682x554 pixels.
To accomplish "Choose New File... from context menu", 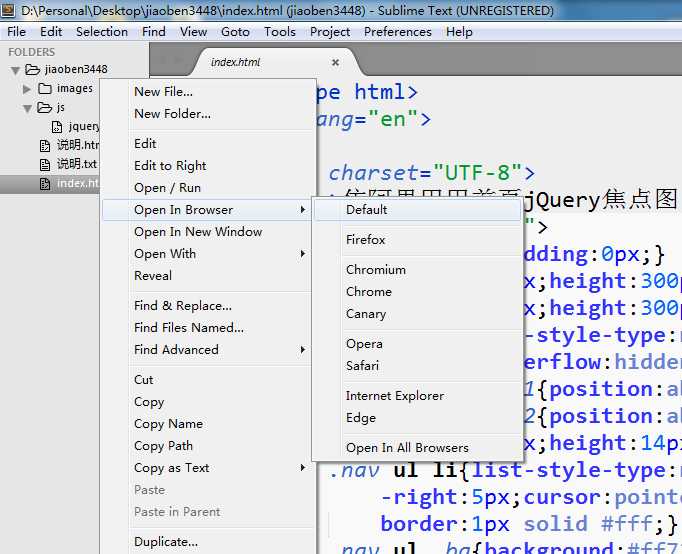I will [208, 92].
